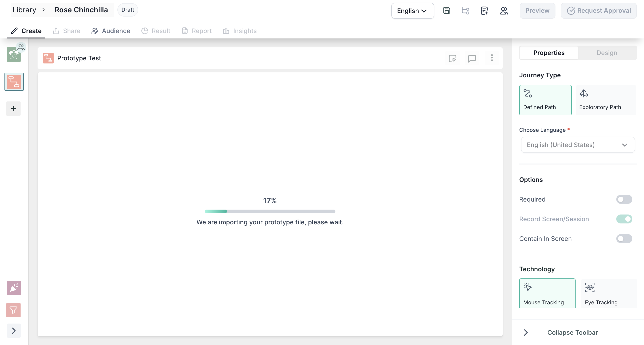Open the Design panel tab
This screenshot has width=644, height=345.
[x=607, y=53]
